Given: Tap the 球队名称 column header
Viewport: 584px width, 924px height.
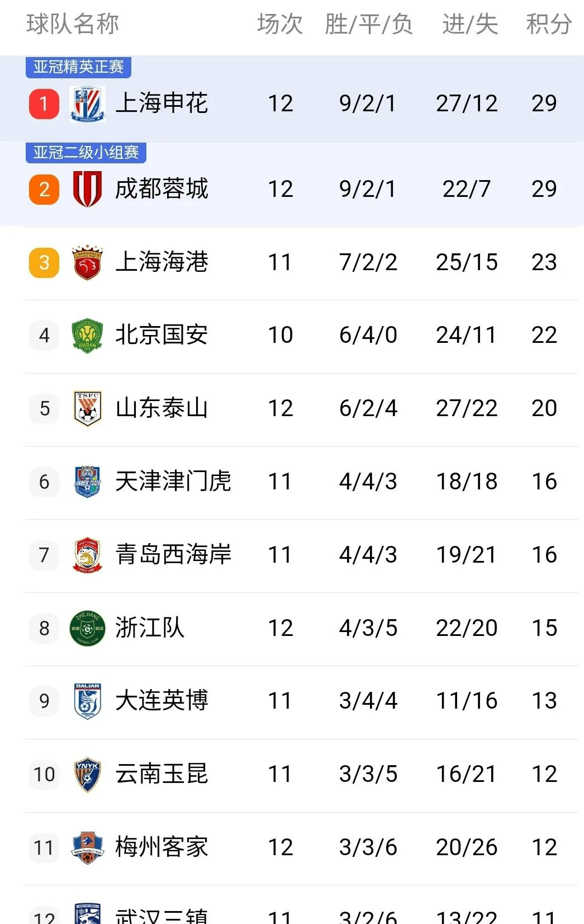Looking at the screenshot, I should pos(73,24).
